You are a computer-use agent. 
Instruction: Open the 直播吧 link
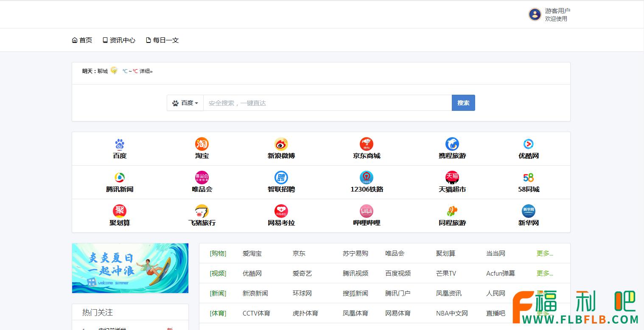(x=496, y=313)
